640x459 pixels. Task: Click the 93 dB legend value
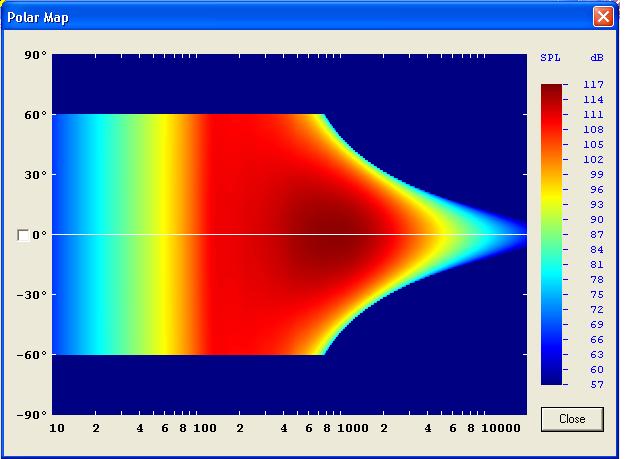coord(597,204)
